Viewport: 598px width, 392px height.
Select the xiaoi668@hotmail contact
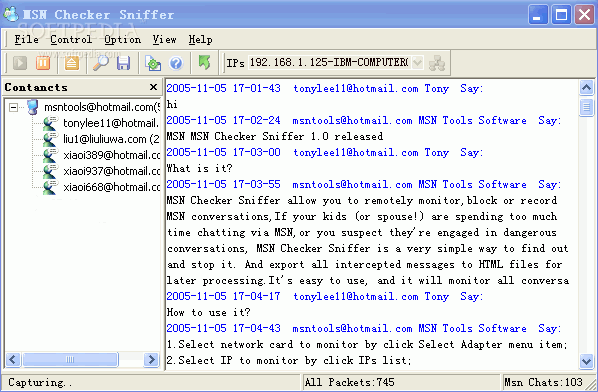111,187
